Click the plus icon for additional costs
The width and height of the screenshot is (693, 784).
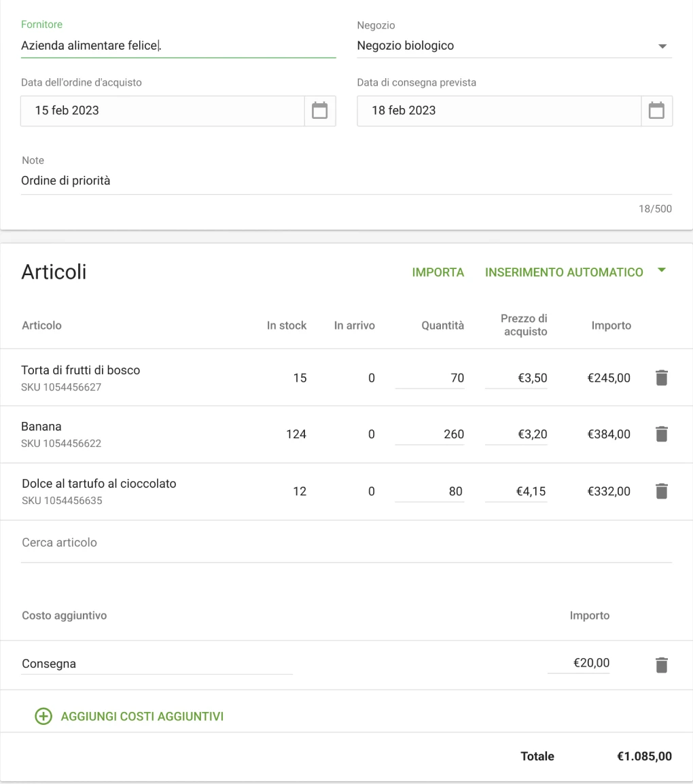(43, 717)
